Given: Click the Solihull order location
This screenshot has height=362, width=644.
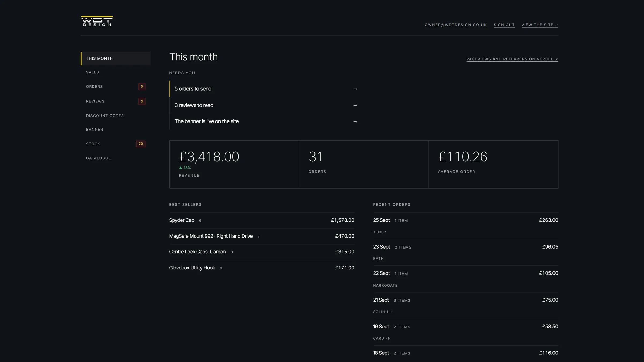Looking at the screenshot, I should point(383,312).
